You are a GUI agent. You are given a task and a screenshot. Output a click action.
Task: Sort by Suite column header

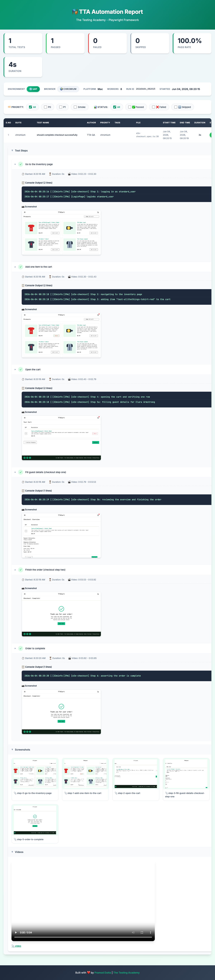click(18, 122)
